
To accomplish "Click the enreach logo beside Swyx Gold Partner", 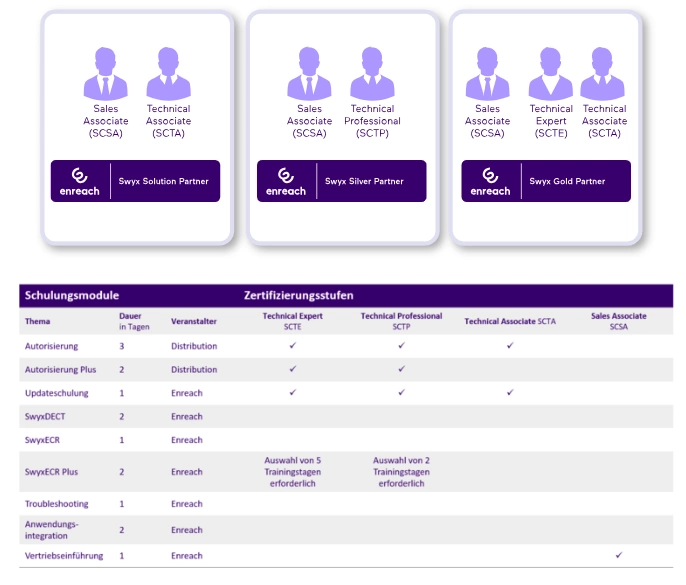I will click(490, 181).
